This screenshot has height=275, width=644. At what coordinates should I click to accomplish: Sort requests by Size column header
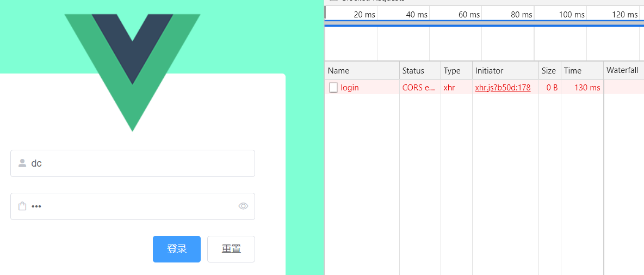coord(550,71)
